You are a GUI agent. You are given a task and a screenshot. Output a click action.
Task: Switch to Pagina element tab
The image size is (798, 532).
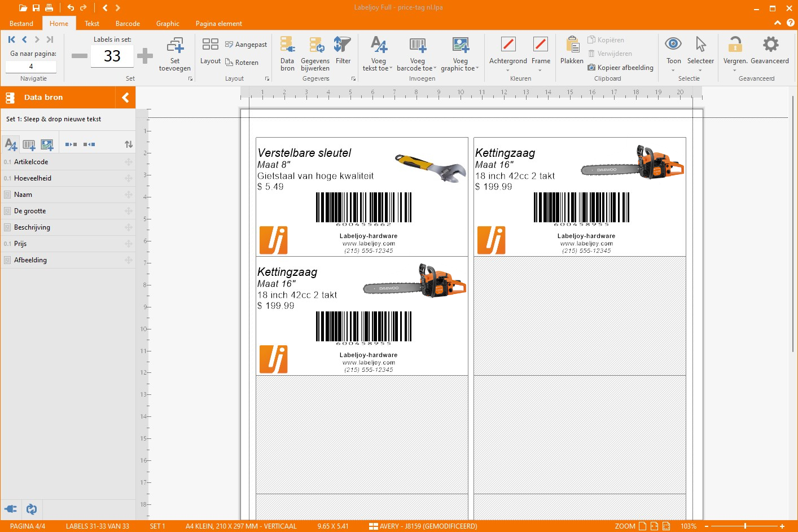[219, 24]
